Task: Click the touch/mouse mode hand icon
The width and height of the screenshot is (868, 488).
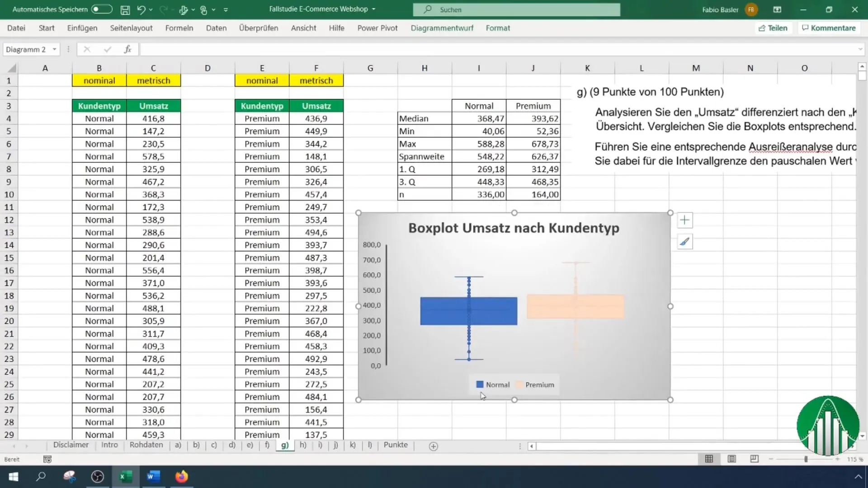Action: point(203,9)
